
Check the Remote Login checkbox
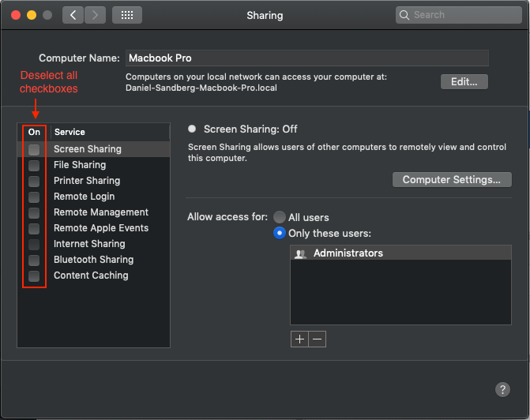click(x=34, y=197)
